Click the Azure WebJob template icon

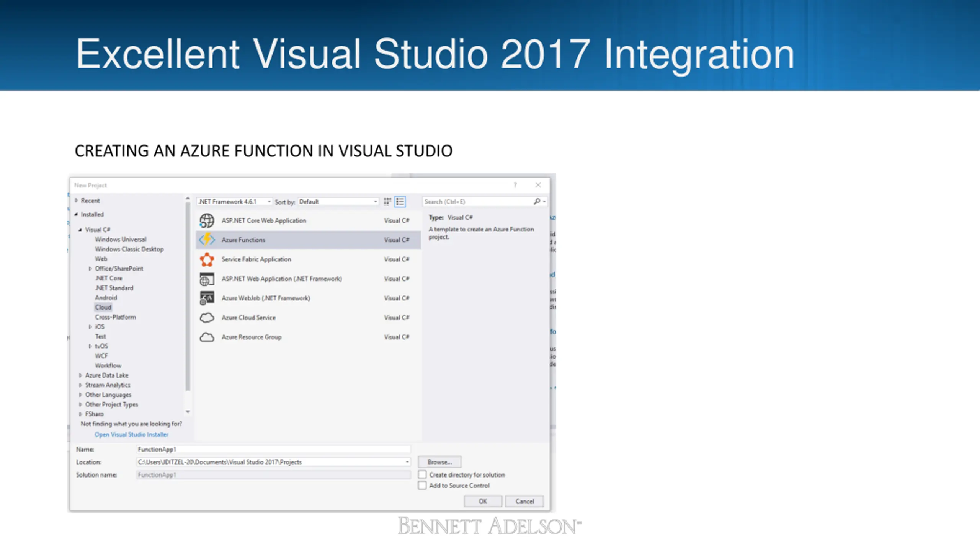coord(207,298)
